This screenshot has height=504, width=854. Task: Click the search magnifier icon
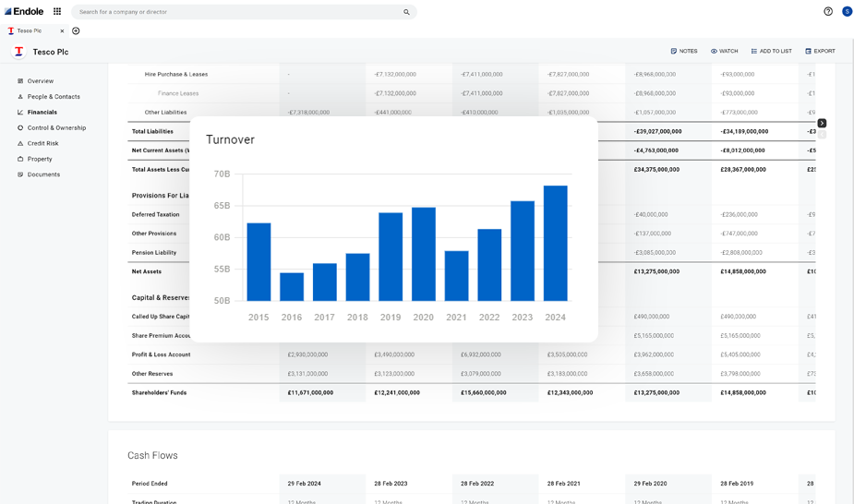click(x=406, y=12)
